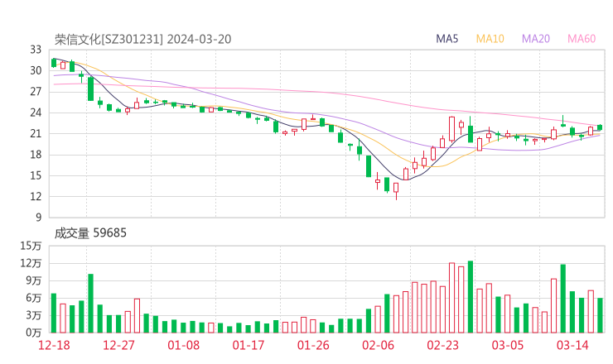
Task: Click the 30 price axis label
Action: pyautogui.click(x=36, y=70)
